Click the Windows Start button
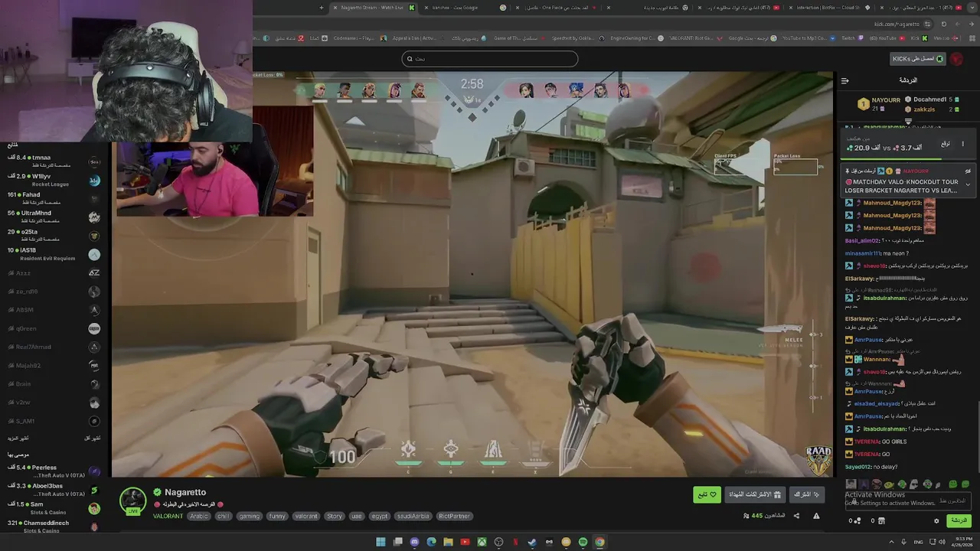The image size is (980, 551). 381,542
